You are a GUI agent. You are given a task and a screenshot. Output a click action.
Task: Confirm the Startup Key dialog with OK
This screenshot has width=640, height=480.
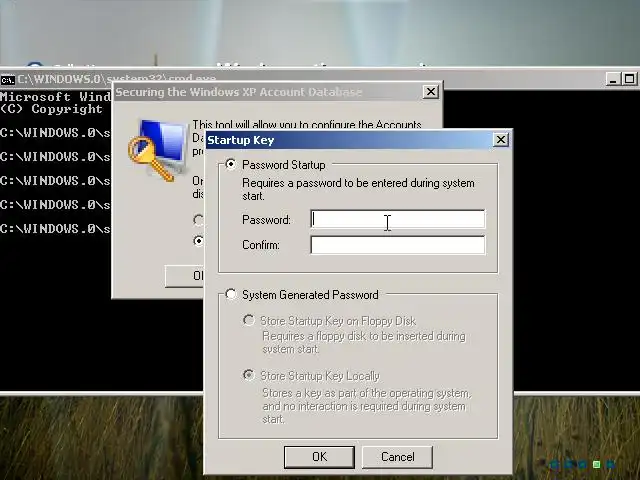(x=319, y=457)
